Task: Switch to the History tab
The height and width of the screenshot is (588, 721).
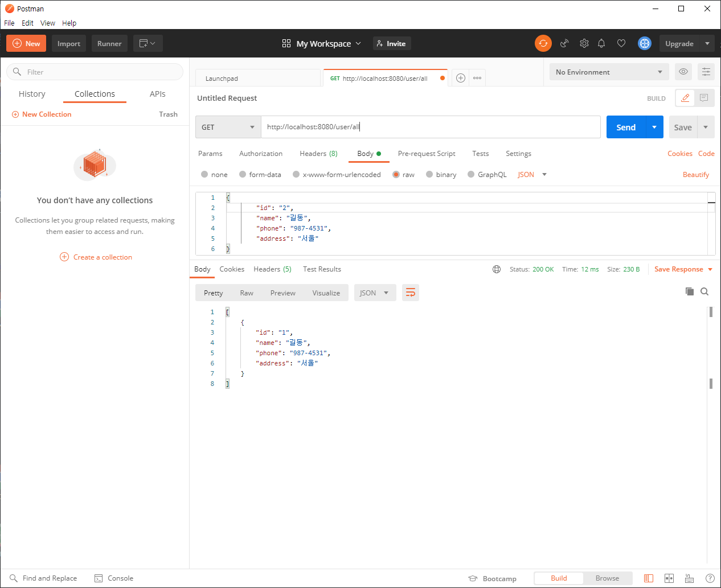Action: [32, 94]
